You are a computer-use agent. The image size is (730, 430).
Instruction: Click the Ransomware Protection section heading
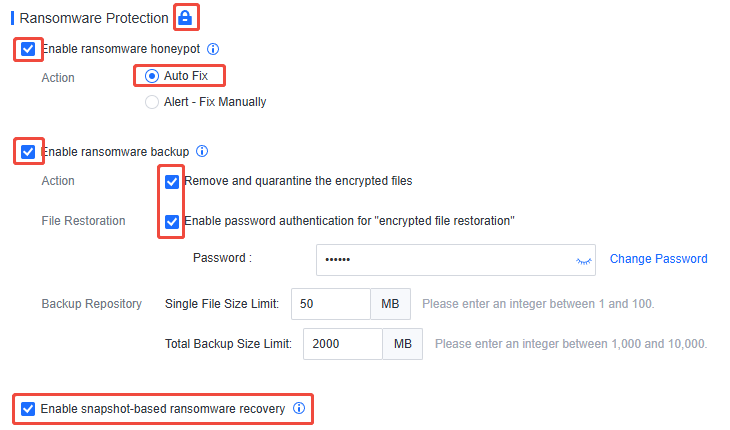(x=94, y=18)
